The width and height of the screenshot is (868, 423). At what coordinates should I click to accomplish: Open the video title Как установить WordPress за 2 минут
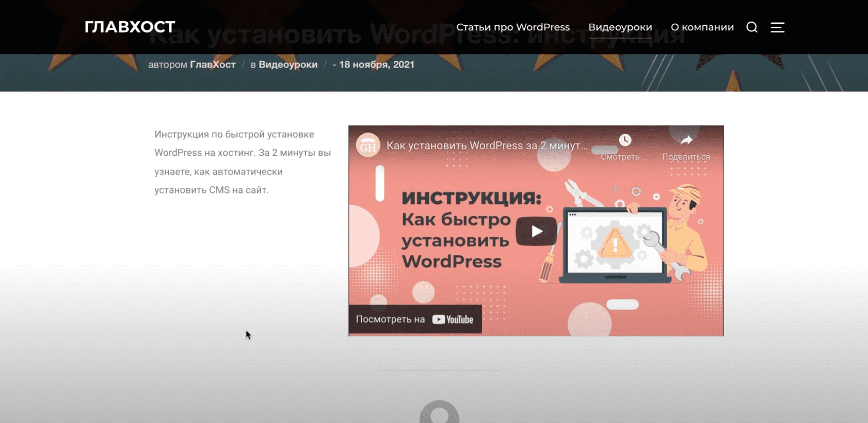[487, 145]
